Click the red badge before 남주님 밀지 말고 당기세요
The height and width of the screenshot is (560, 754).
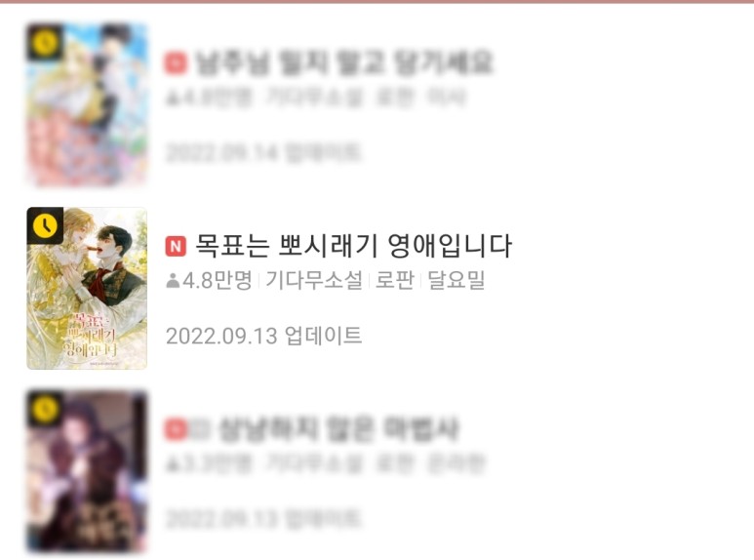click(x=176, y=63)
